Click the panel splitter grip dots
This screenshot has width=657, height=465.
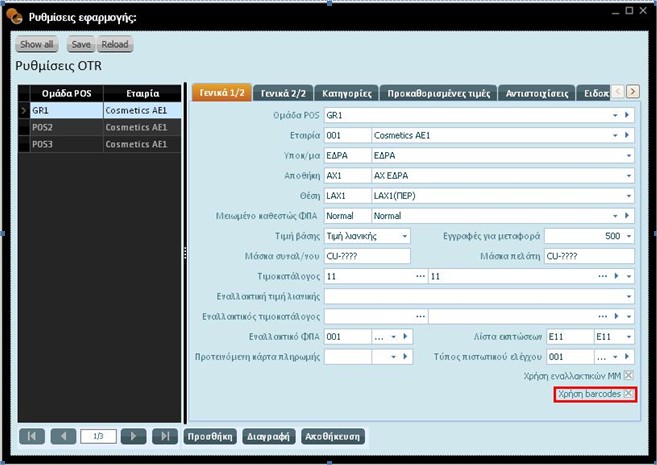pyautogui.click(x=185, y=253)
